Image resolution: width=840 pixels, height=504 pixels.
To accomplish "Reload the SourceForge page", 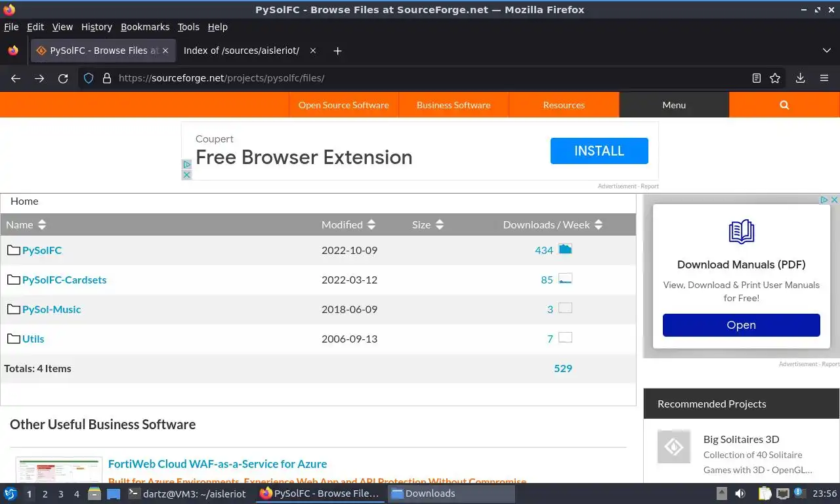I will 63,78.
